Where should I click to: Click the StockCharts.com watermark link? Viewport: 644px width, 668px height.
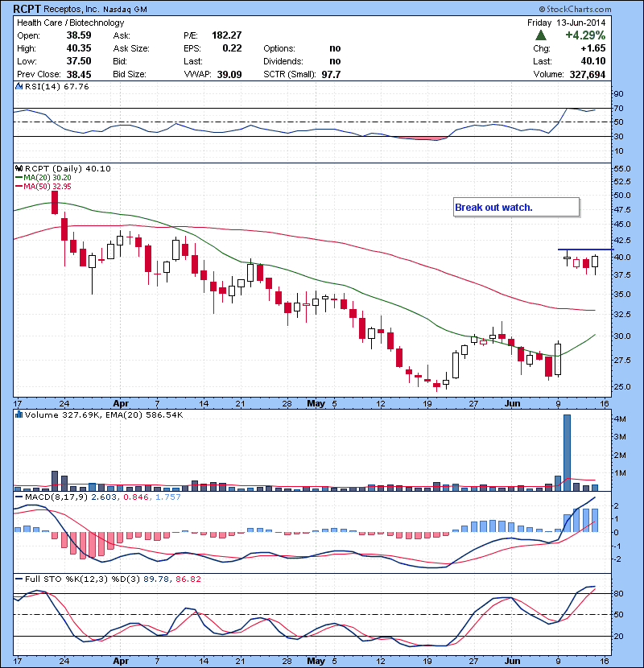tap(575, 9)
